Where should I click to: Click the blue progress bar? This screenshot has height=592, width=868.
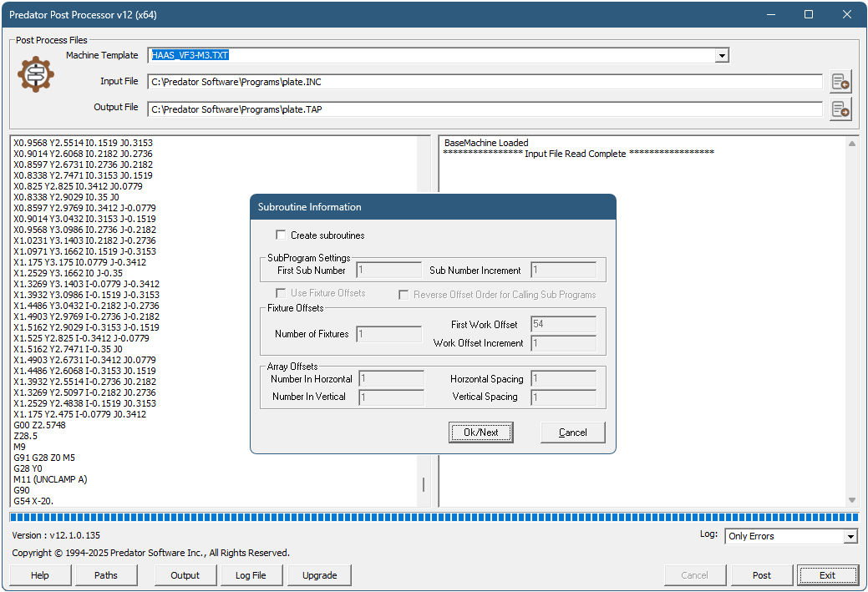pyautogui.click(x=434, y=516)
